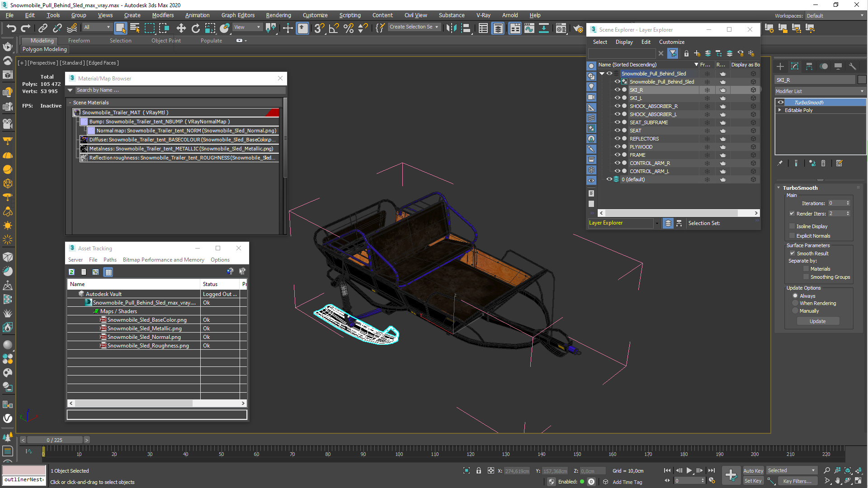The width and height of the screenshot is (868, 488).
Task: Click the Set Key button
Action: (x=753, y=481)
